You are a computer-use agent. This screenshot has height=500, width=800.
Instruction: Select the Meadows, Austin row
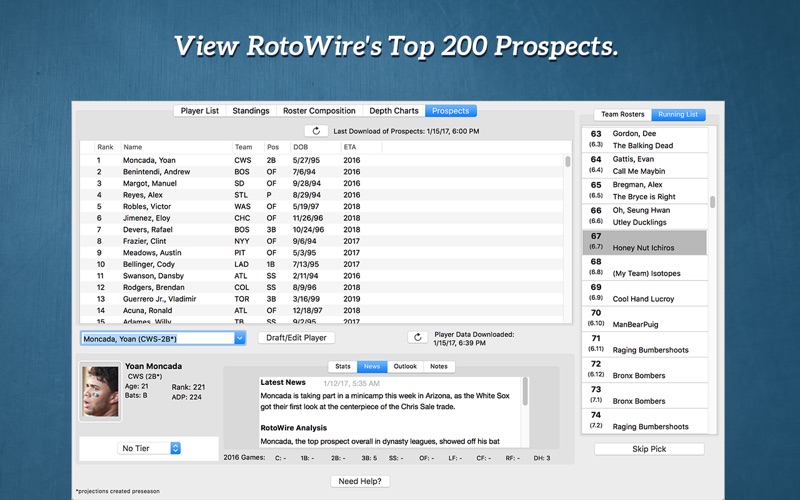322,253
